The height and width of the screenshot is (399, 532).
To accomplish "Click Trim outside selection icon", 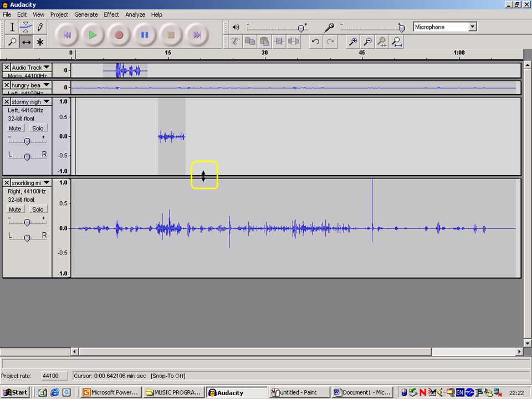I will (279, 42).
